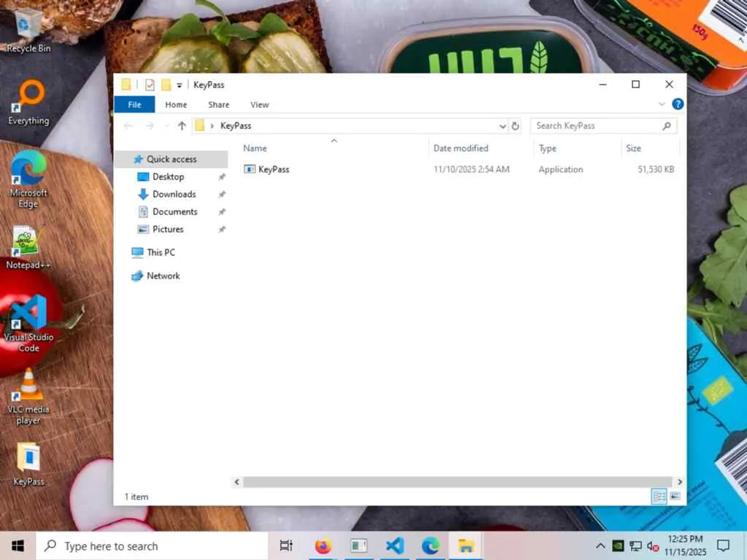747x560 pixels.
Task: Click the search magnifier icon
Action: click(x=667, y=125)
